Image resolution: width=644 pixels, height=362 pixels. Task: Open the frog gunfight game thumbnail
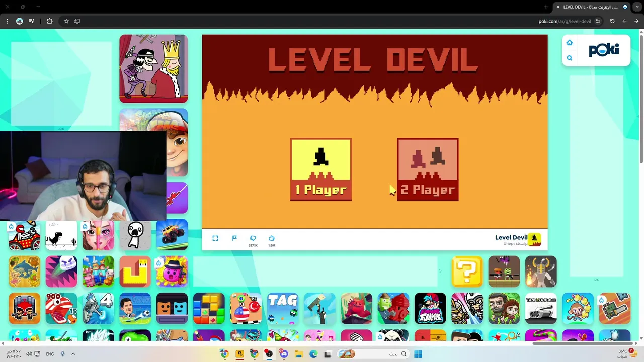pyautogui.click(x=504, y=271)
